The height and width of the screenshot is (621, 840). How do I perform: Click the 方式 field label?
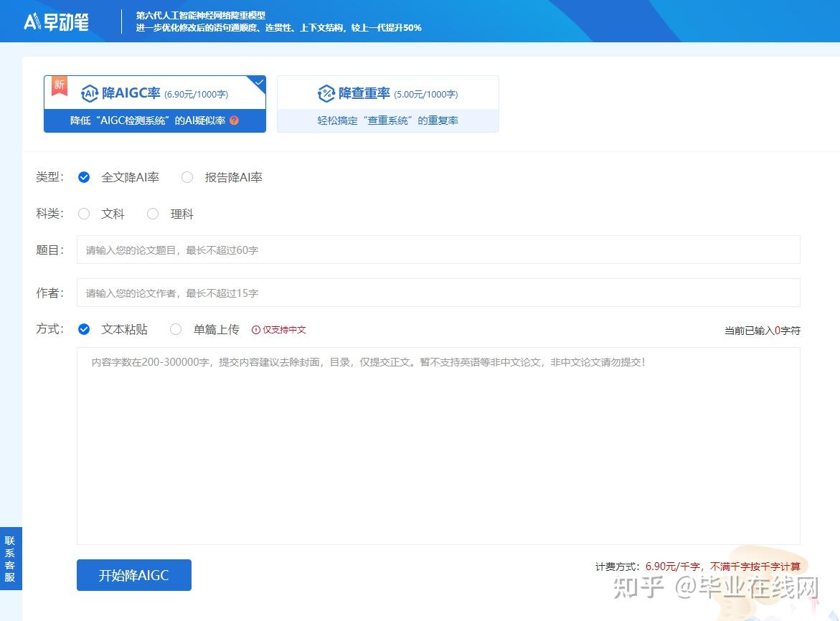(x=49, y=329)
